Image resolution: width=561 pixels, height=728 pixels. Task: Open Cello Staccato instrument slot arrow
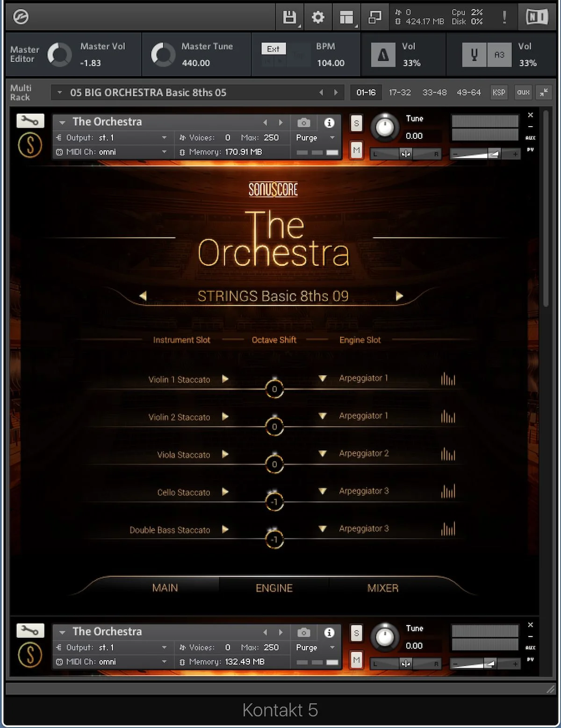tap(225, 492)
